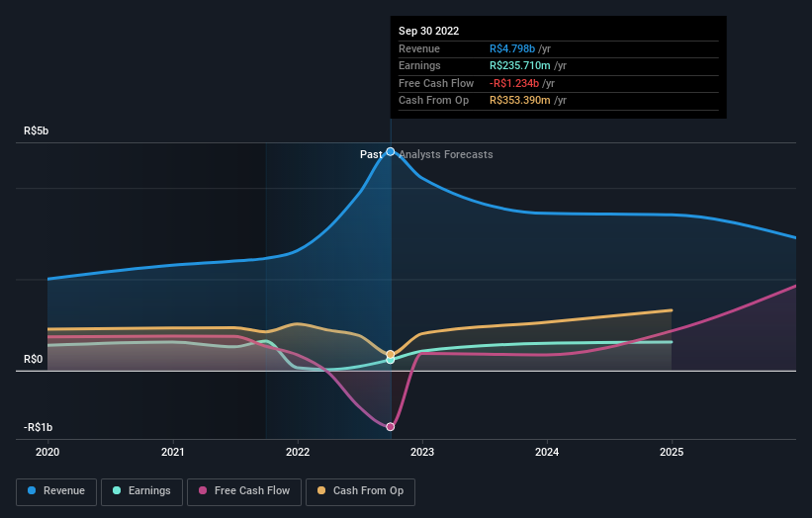Click the Revenue data point marker at Sep 2022
The height and width of the screenshot is (518, 812).
click(x=391, y=151)
